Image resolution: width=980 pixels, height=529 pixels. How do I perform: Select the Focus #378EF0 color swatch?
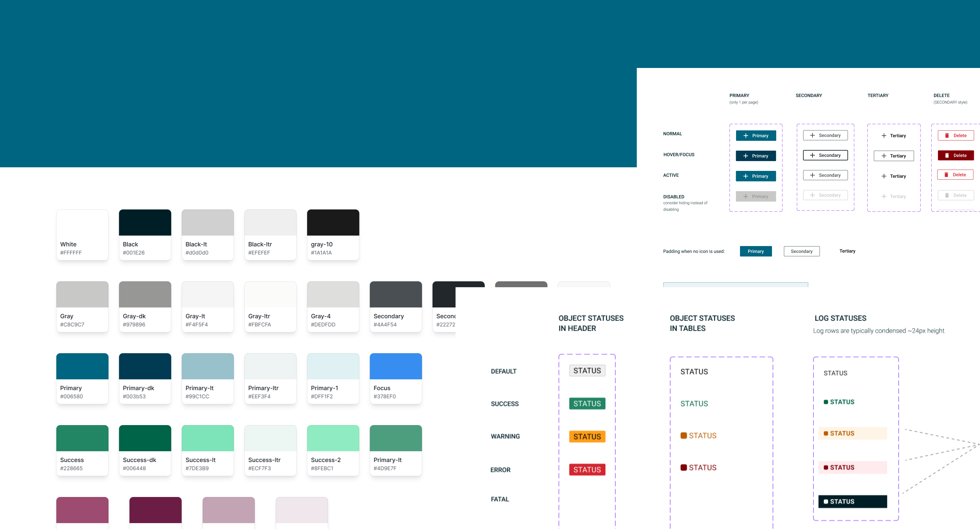point(396,378)
